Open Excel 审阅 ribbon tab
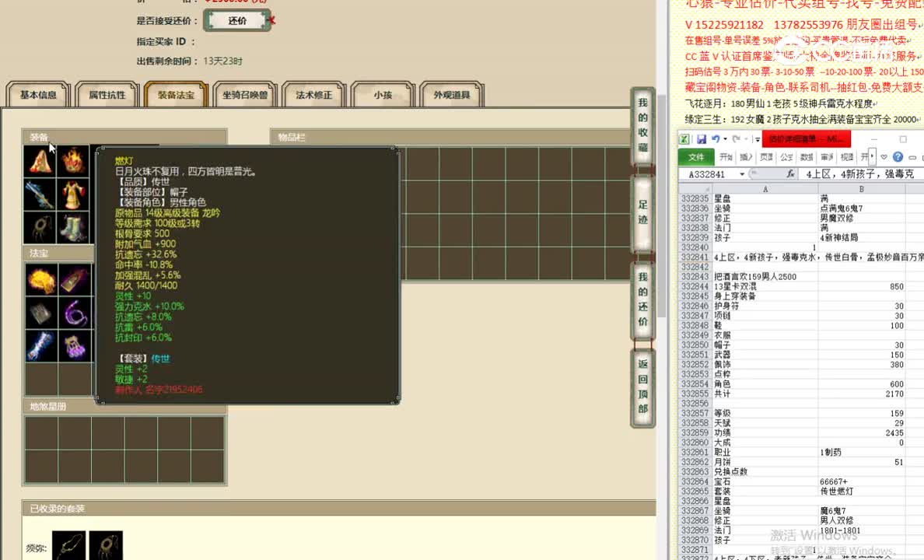This screenshot has width=924, height=560. pos(826,157)
